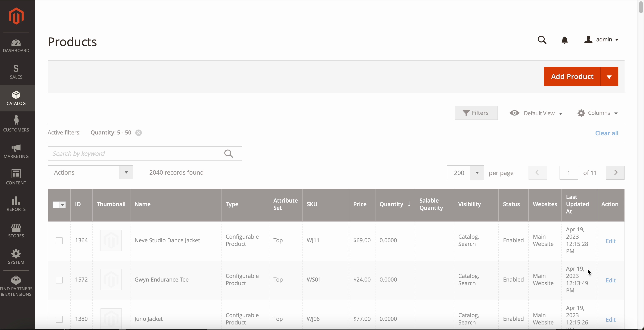Open the Columns dropdown

(x=598, y=113)
